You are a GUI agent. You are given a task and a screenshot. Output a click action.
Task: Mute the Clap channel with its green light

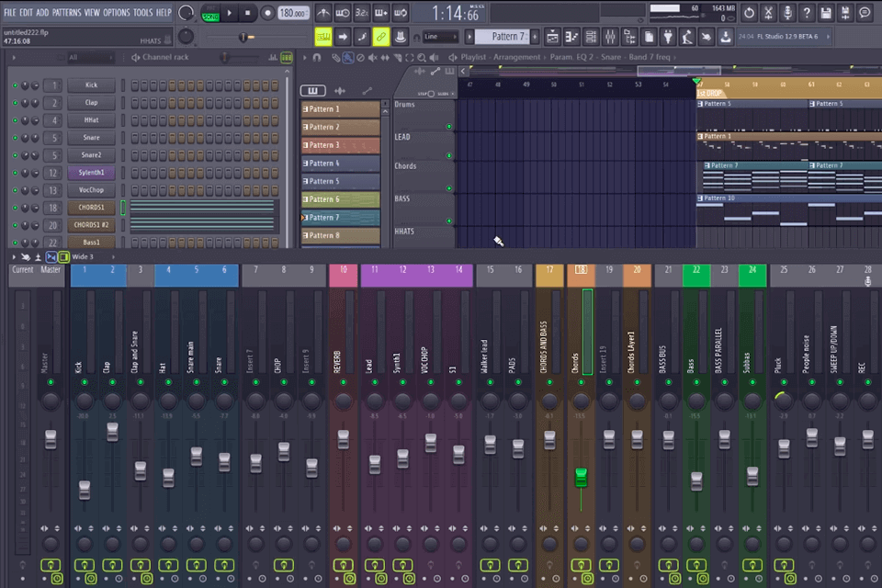[17, 102]
